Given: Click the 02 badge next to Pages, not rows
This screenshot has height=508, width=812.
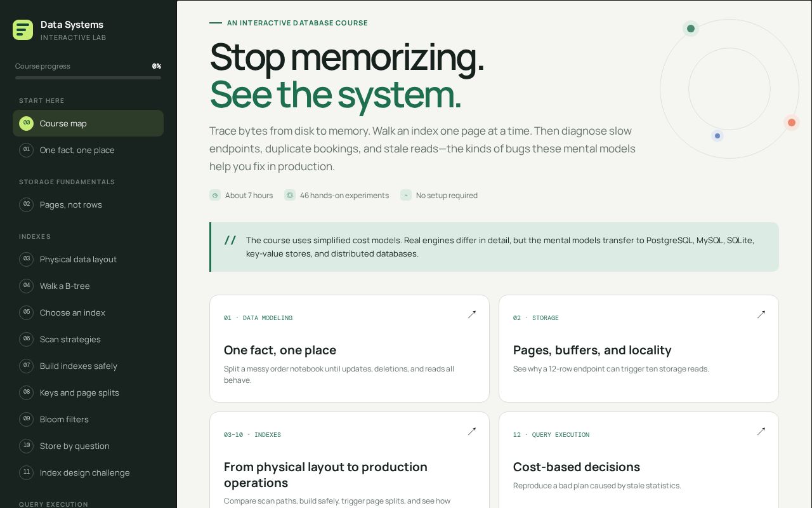Looking at the screenshot, I should pos(27,204).
